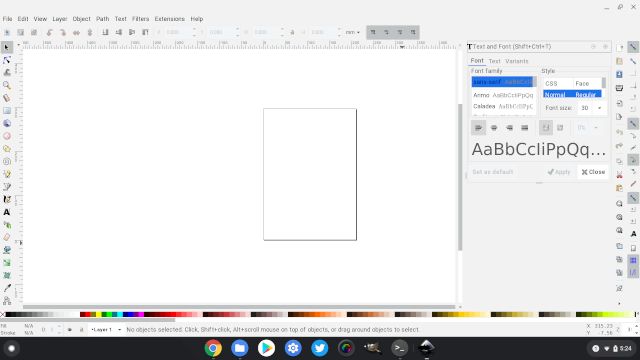Open the Extensions menu
The width and height of the screenshot is (640, 360).
pyautogui.click(x=169, y=19)
